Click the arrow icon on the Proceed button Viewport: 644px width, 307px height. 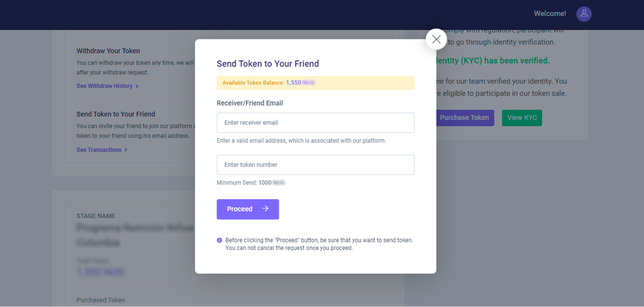tap(265, 208)
